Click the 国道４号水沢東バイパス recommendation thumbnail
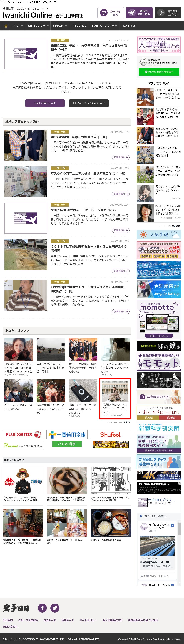The height and width of the screenshot is (644, 184). [x=51, y=349]
